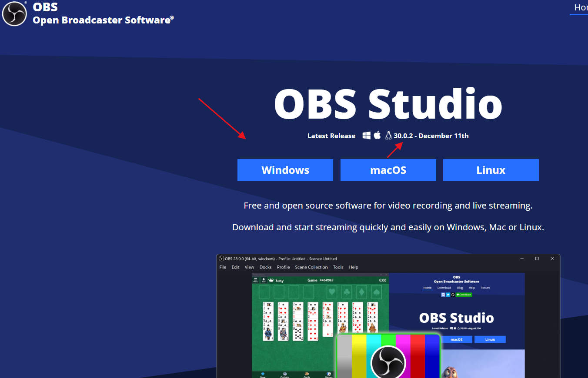Click the solitaire New game plus icon
588x378 pixels.
(263, 375)
